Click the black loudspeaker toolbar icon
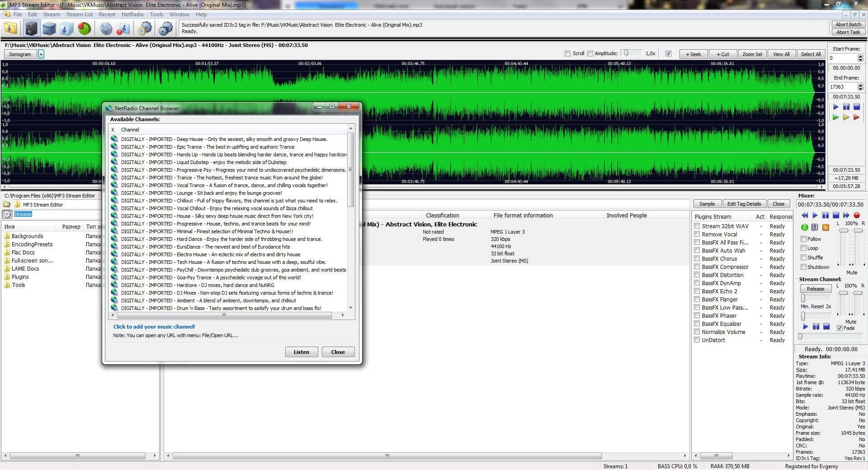 point(31,28)
